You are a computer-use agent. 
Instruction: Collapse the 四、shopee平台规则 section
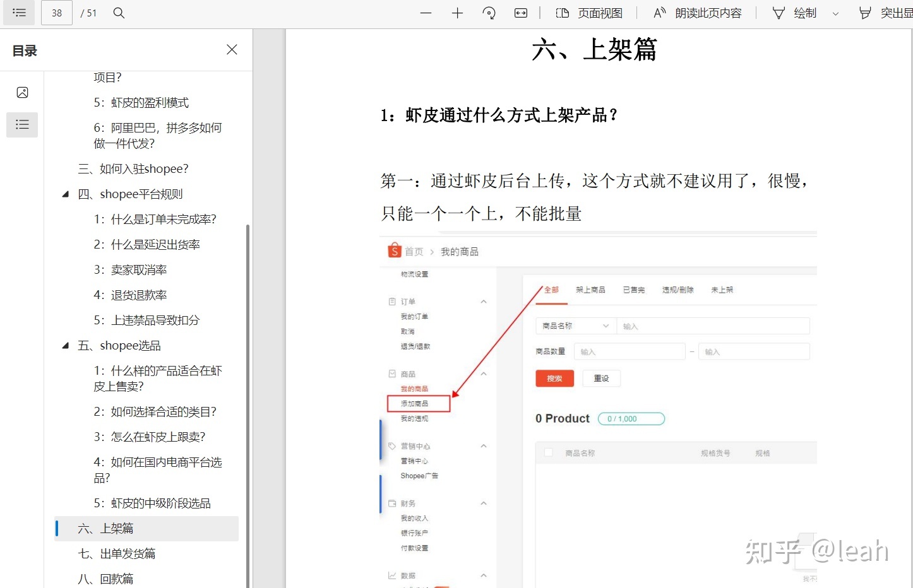coord(65,194)
